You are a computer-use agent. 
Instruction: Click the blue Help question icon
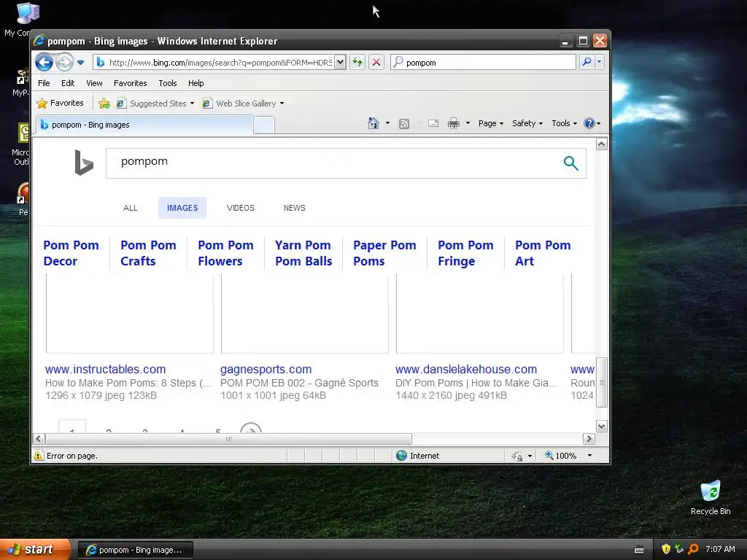(x=589, y=123)
